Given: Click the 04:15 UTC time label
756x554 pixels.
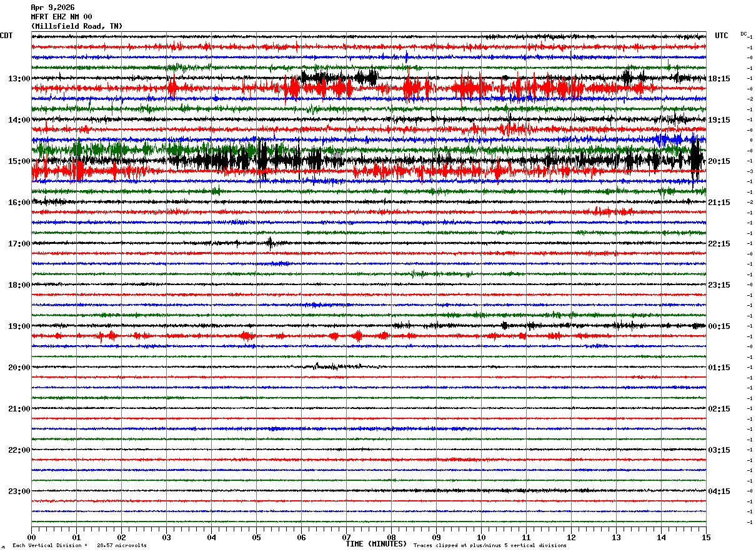Looking at the screenshot, I should pyautogui.click(x=719, y=491).
